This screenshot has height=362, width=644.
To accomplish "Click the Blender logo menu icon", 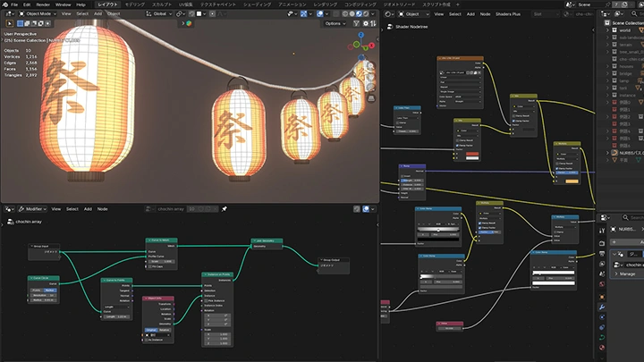I will [4, 4].
